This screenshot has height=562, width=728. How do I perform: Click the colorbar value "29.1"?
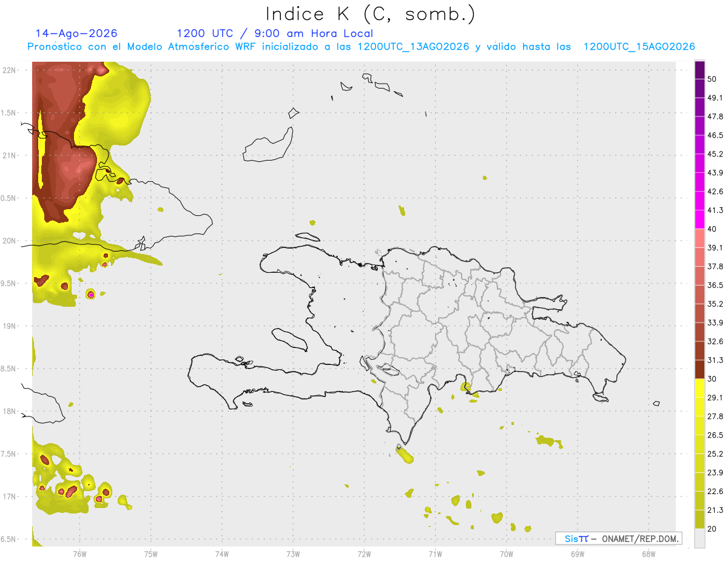[715, 398]
